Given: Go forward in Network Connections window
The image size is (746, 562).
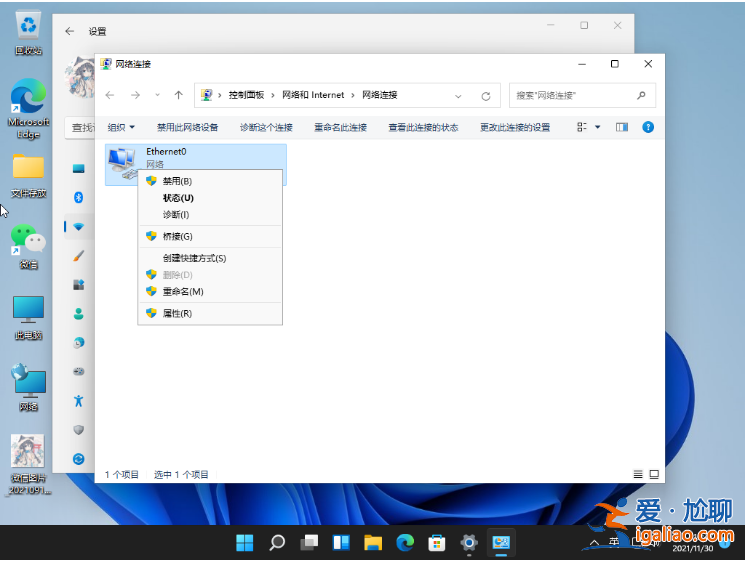Looking at the screenshot, I should pyautogui.click(x=136, y=95).
